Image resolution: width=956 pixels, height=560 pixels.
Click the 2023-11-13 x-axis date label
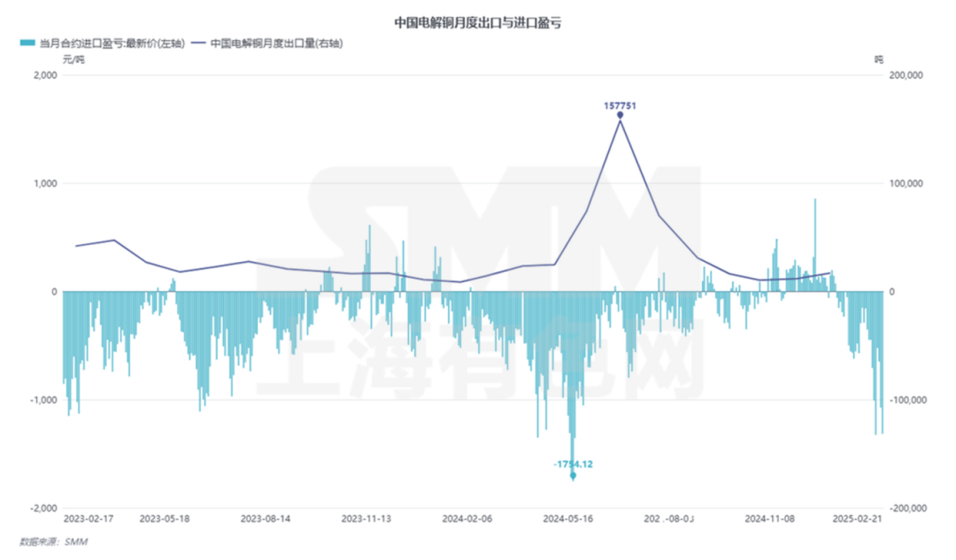[366, 518]
